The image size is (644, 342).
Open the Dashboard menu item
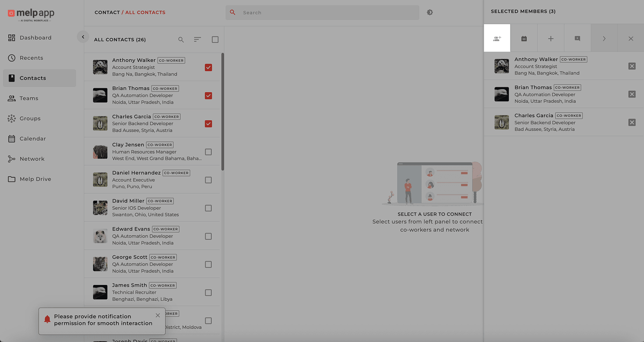click(36, 38)
